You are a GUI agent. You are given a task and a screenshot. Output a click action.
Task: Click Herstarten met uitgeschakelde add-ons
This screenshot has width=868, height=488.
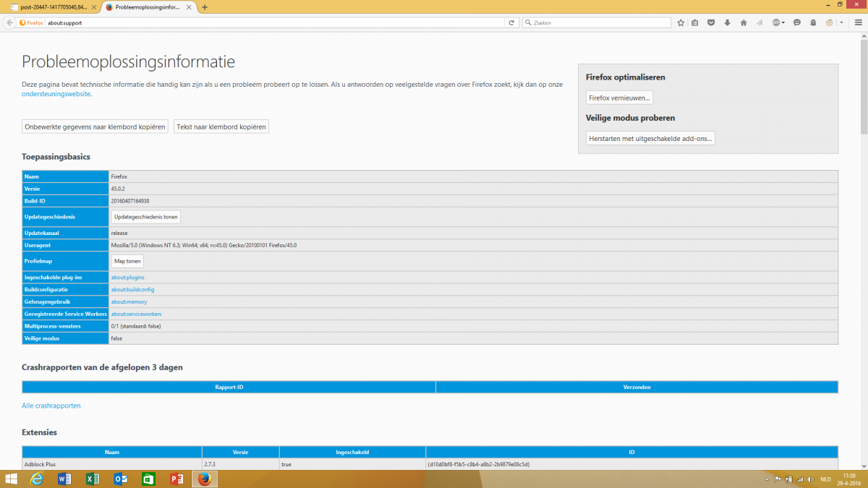(650, 138)
